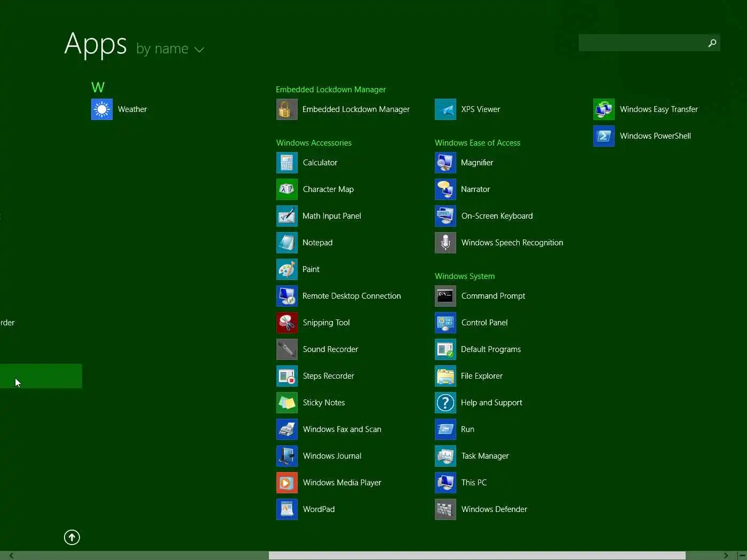
Task: Launch the Steps Recorder icon
Action: 287,376
